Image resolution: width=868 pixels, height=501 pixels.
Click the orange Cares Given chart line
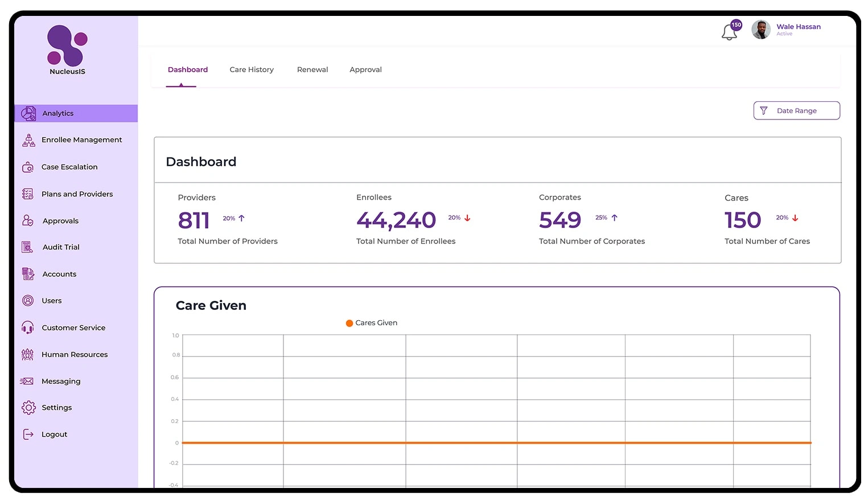pyautogui.click(x=496, y=442)
